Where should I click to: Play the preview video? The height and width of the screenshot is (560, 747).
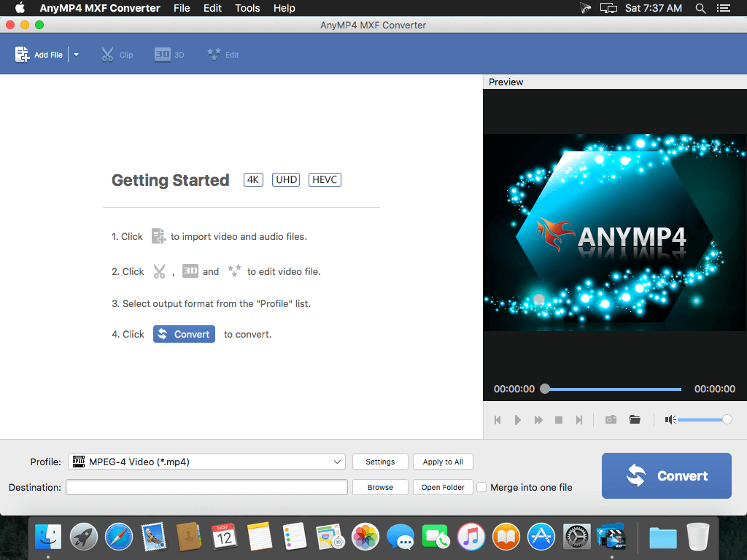pos(517,419)
